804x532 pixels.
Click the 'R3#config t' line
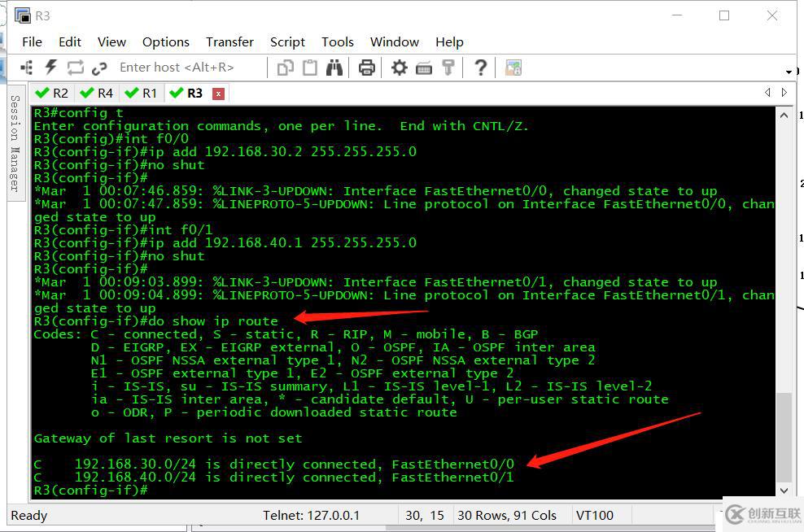point(78,113)
